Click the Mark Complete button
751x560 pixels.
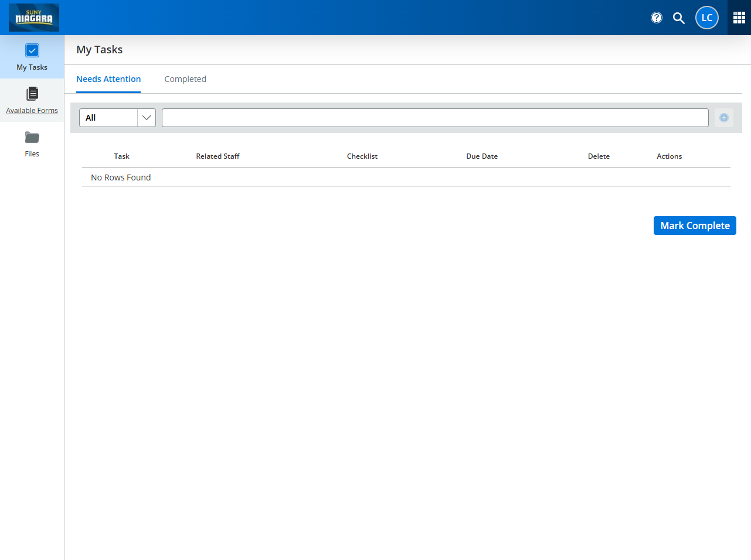pos(695,226)
